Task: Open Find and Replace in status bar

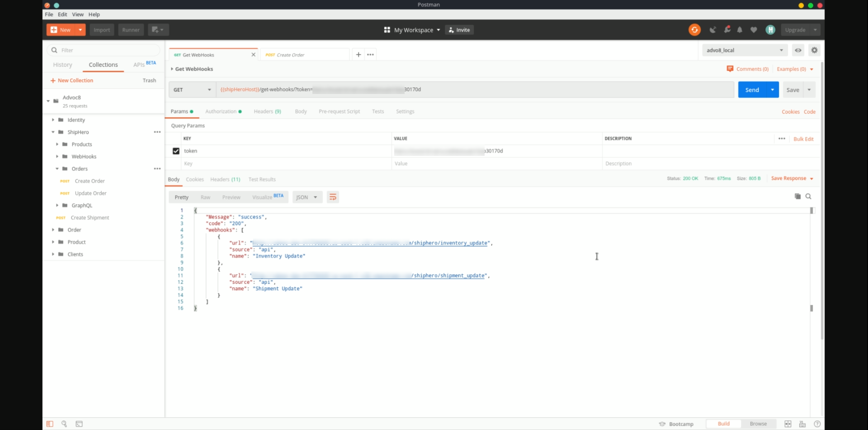Action: coord(64,424)
